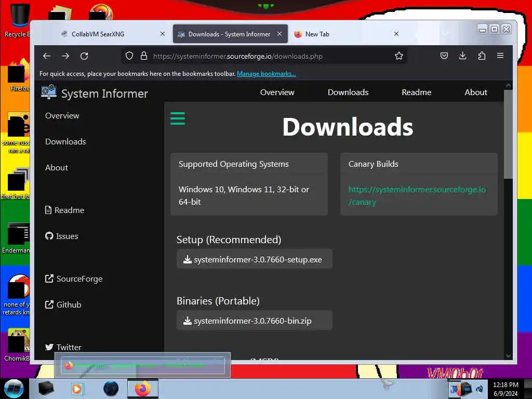This screenshot has width=532, height=399.
Task: Download systeminformer-3.0.7660-bin.zip
Action: coord(254,321)
